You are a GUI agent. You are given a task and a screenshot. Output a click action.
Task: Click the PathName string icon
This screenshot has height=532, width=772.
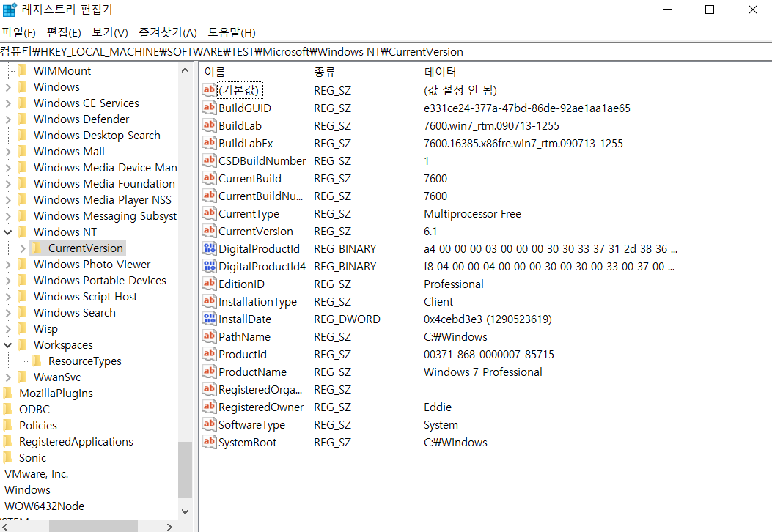pos(209,336)
